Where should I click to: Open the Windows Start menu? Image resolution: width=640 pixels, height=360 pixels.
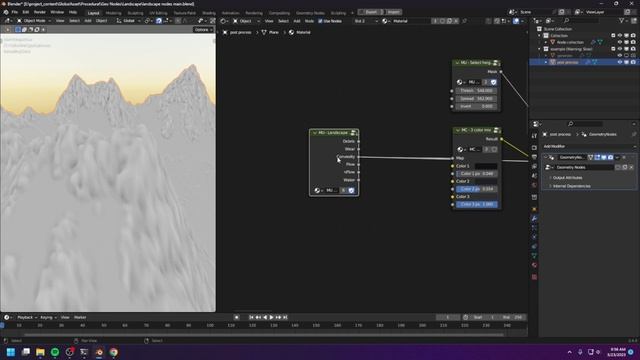click(11, 352)
